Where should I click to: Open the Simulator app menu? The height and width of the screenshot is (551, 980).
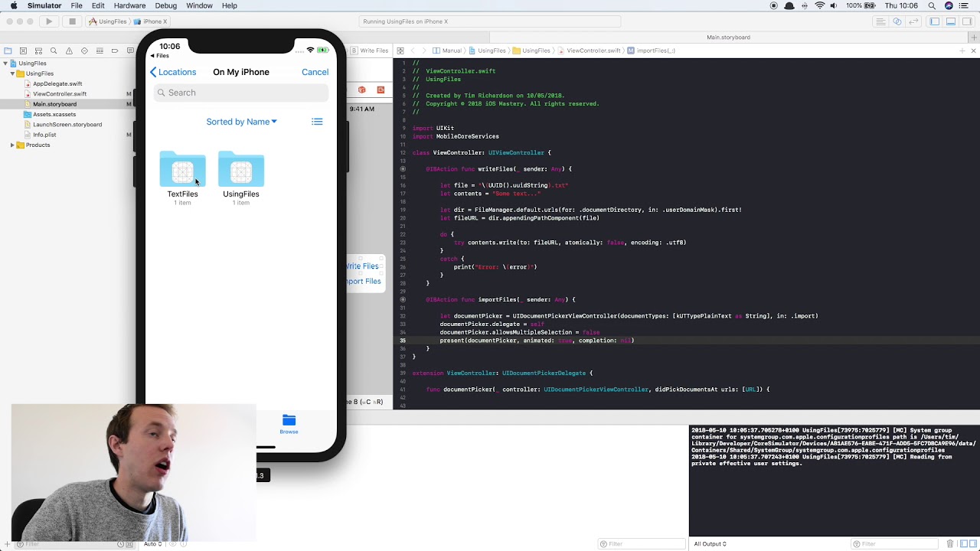point(44,5)
